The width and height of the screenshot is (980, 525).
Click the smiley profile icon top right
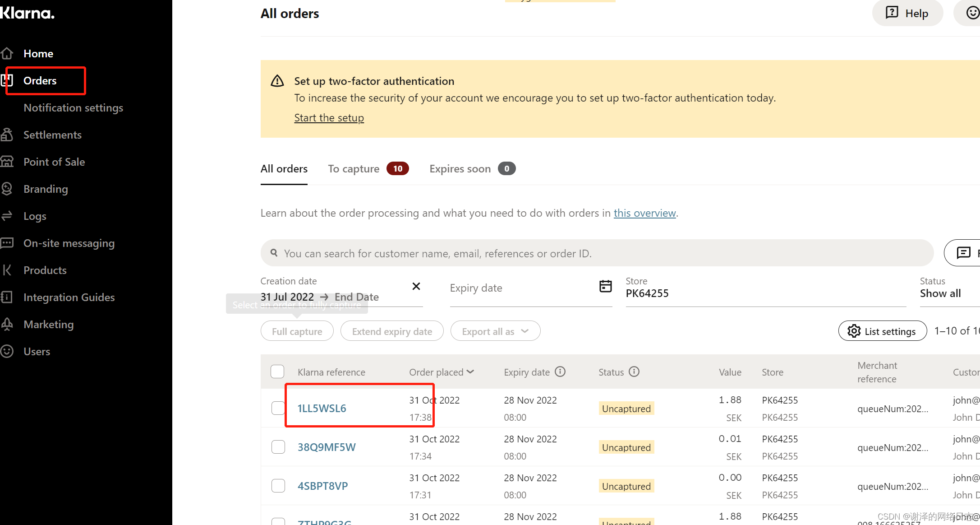[x=972, y=13]
